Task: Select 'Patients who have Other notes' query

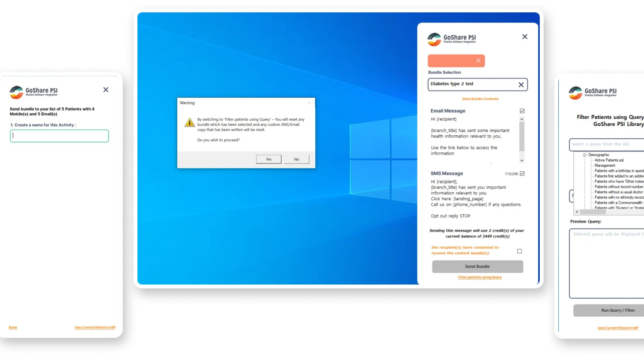Action: coord(619,181)
